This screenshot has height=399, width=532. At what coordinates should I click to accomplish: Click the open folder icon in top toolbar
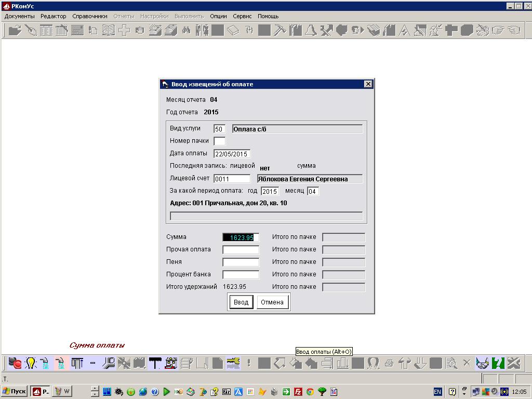[x=15, y=30]
